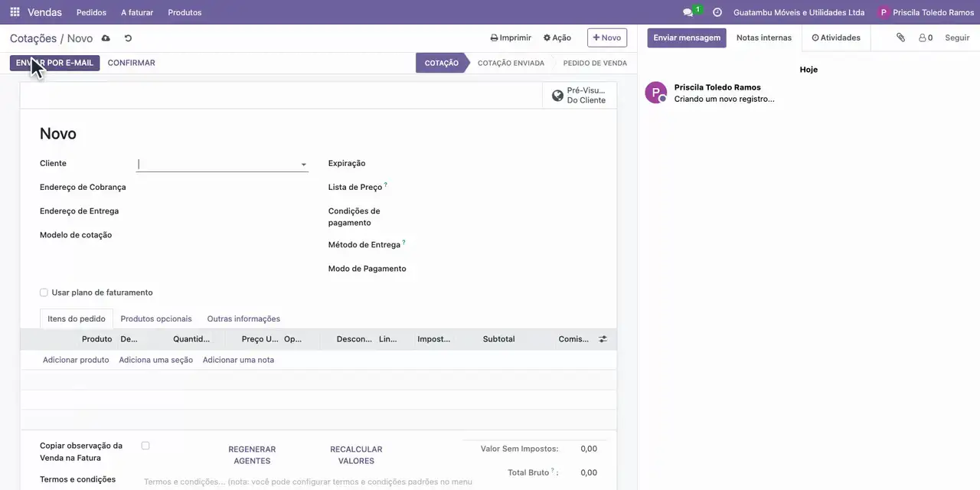Go back to Cotações breadcrumb

pos(33,38)
